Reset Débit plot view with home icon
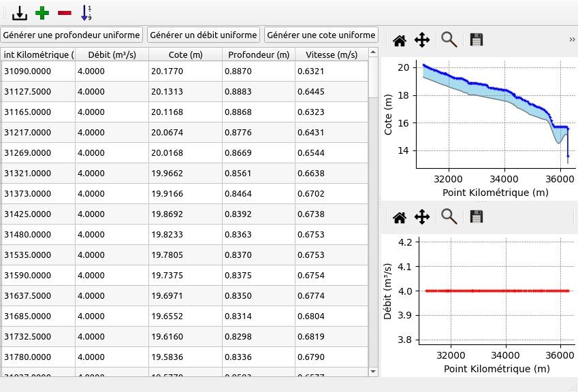This screenshot has width=578, height=392. tap(400, 217)
